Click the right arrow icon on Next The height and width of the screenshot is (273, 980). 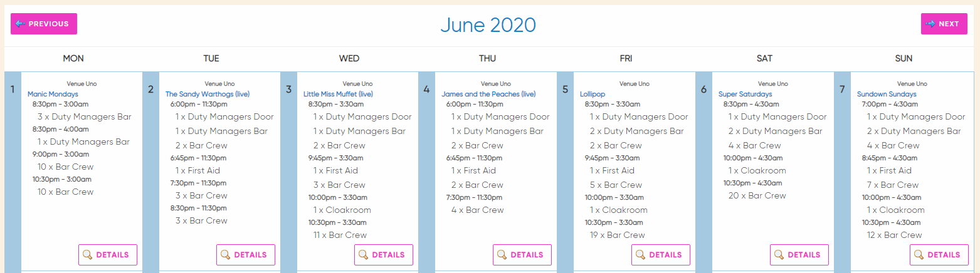[x=930, y=24]
